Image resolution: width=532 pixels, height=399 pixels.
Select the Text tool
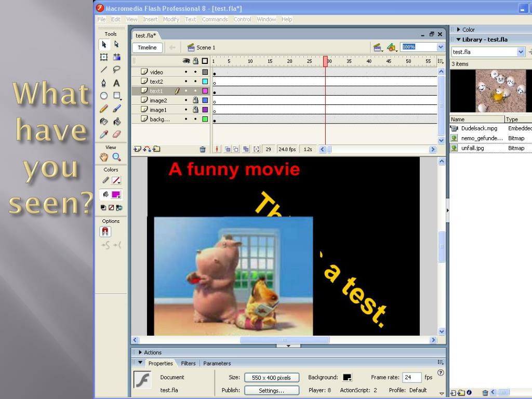pos(117,83)
